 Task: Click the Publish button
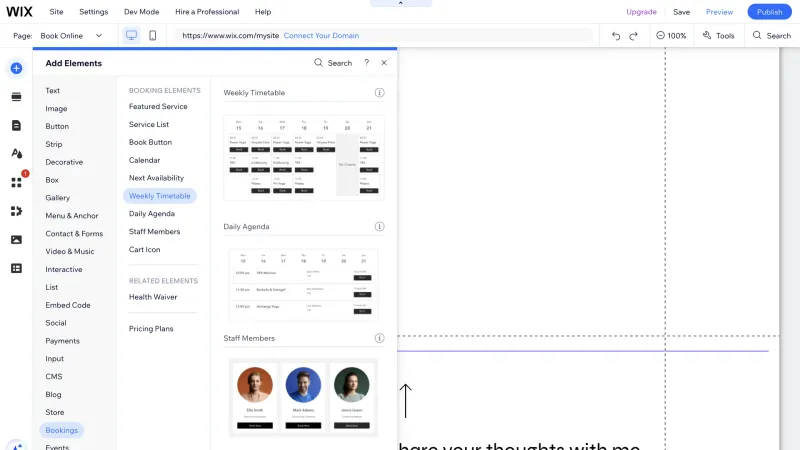(769, 12)
